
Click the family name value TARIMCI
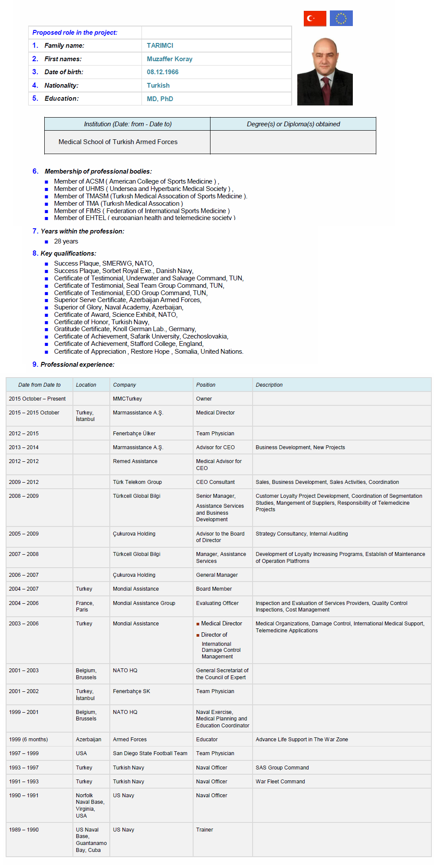160,46
